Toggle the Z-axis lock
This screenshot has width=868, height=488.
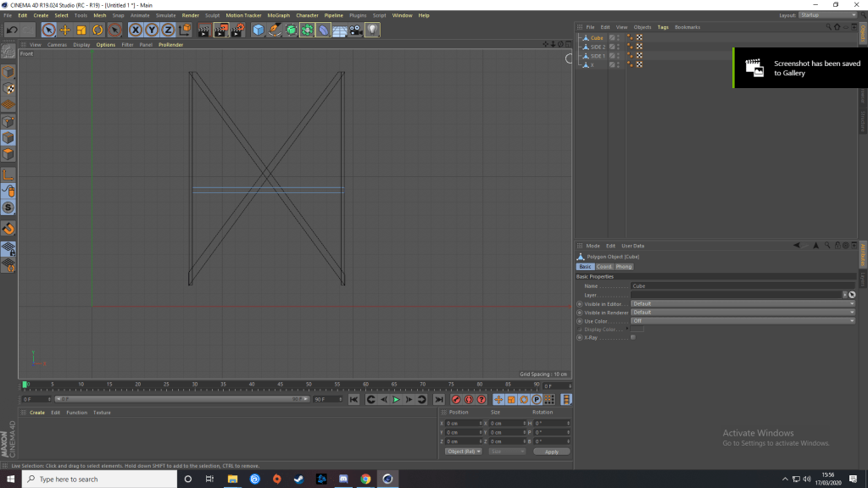click(167, 30)
